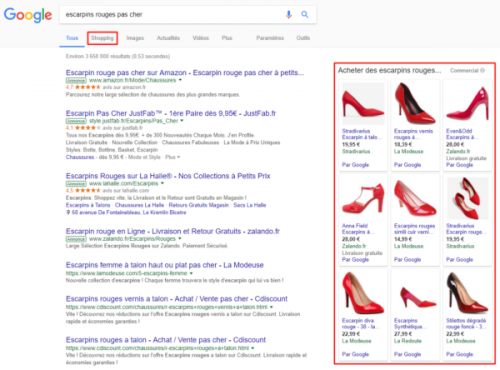
Task: Open Acheter des escarpins rouges heading
Action: [x=389, y=70]
